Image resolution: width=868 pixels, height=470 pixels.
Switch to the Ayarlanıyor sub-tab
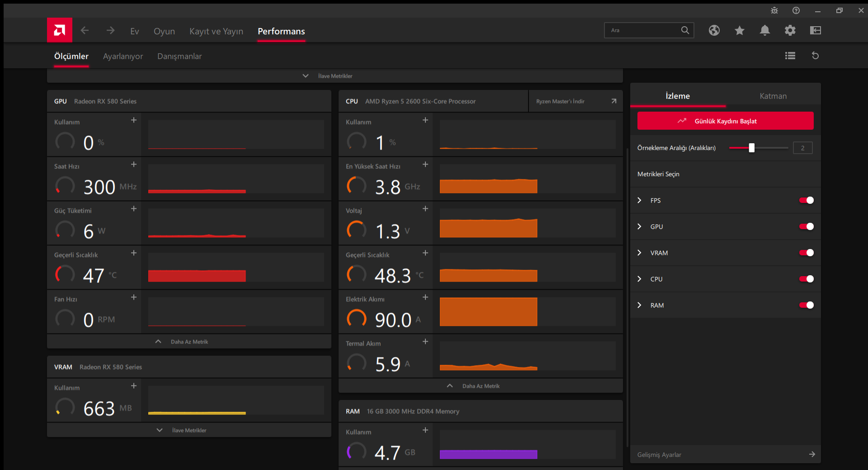click(x=123, y=56)
